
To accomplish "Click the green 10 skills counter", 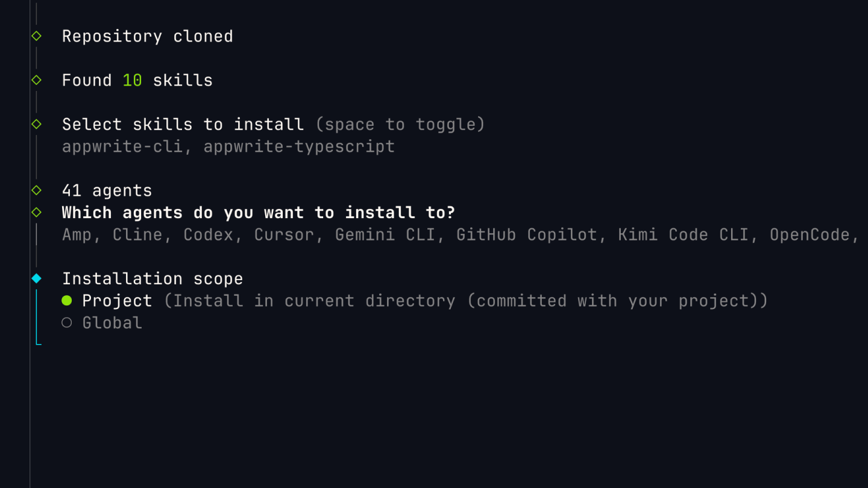I will click(131, 80).
